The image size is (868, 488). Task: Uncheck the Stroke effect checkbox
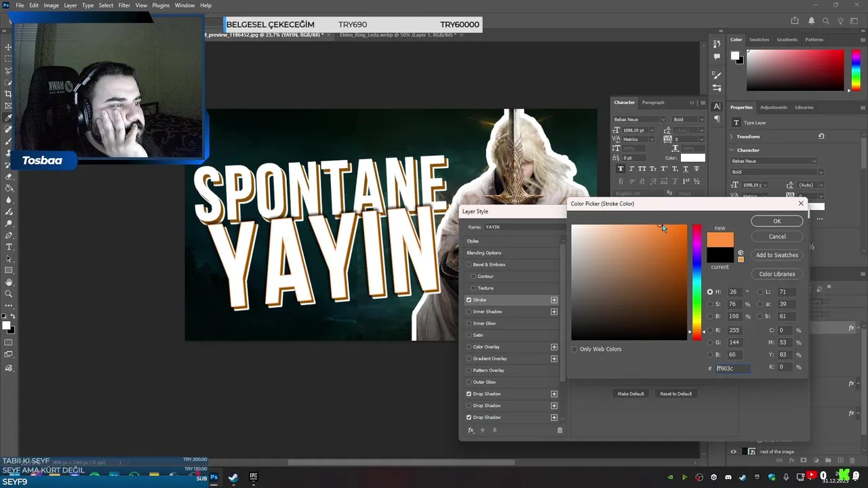pyautogui.click(x=469, y=300)
